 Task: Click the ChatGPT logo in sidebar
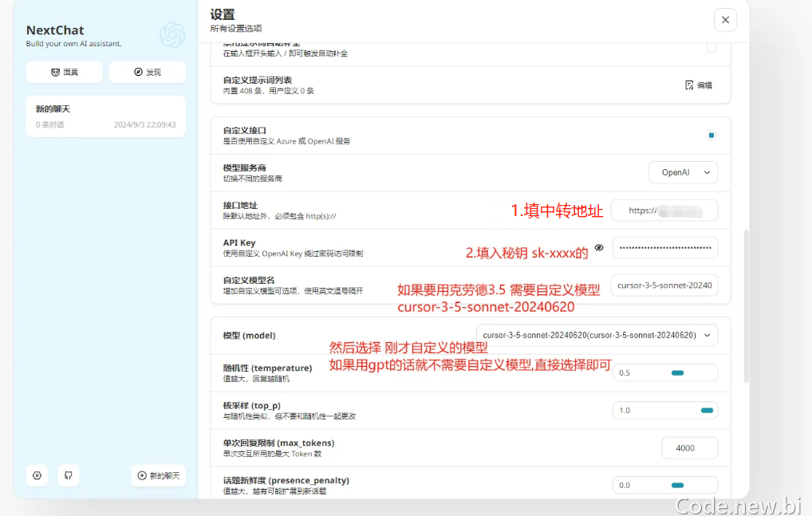click(172, 35)
